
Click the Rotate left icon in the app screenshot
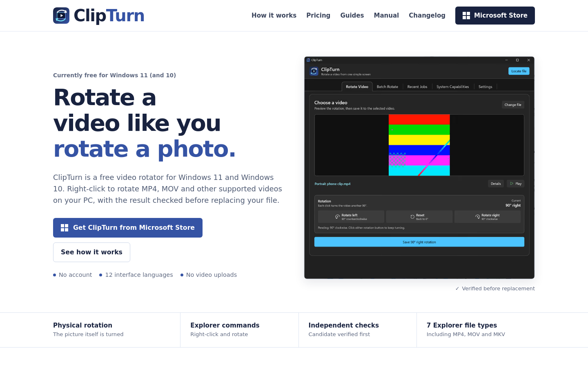337,217
